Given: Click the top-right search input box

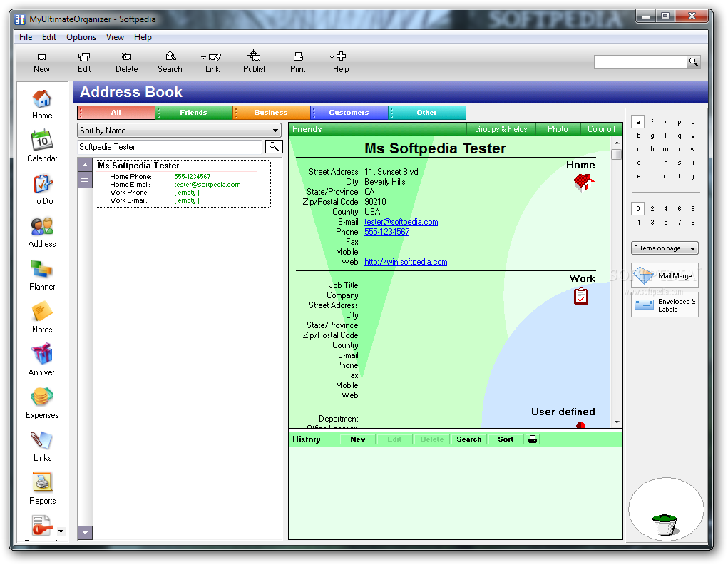Looking at the screenshot, I should pos(640,62).
